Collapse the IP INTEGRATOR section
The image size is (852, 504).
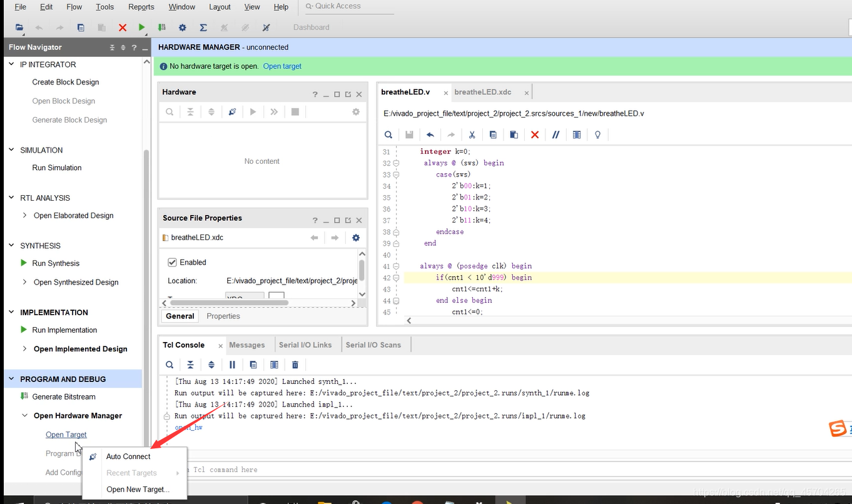tap(11, 64)
